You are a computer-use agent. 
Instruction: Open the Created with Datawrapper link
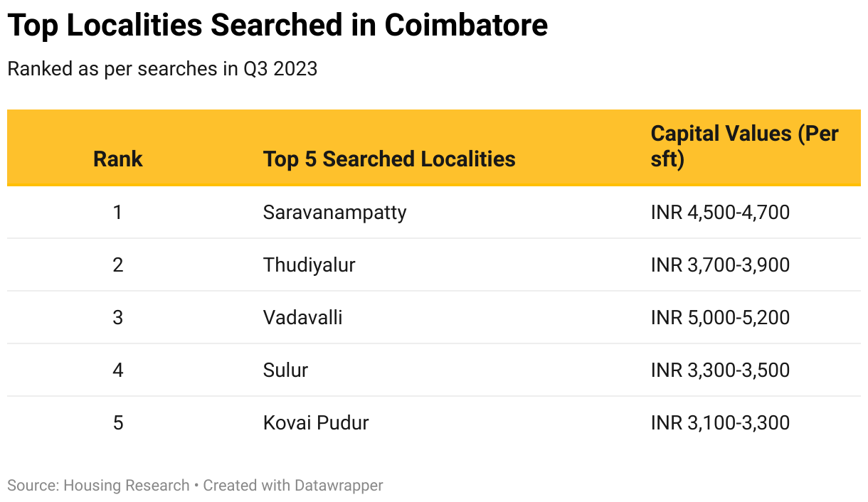pos(293,486)
